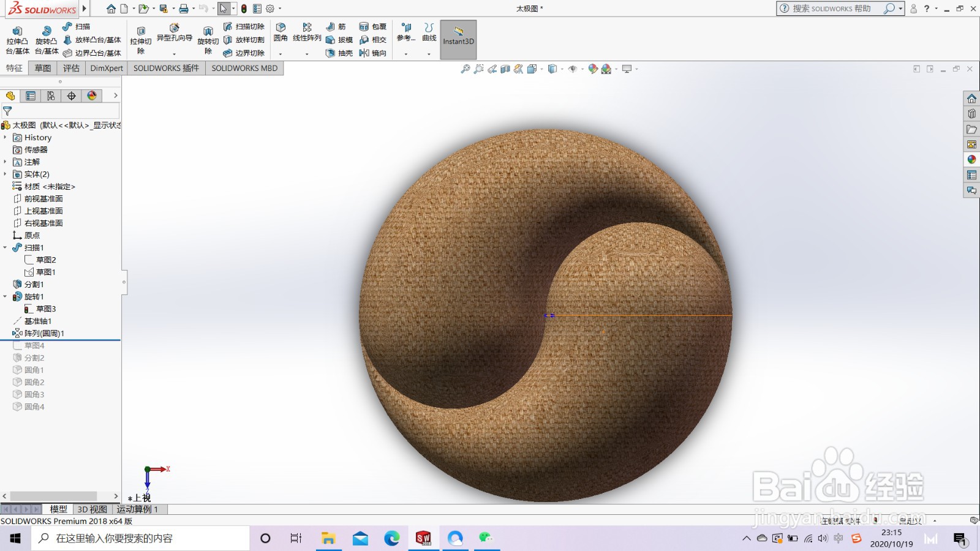Viewport: 980px width, 551px height.
Task: Expand FeatureManager tabs overflow arrow
Action: click(x=115, y=96)
